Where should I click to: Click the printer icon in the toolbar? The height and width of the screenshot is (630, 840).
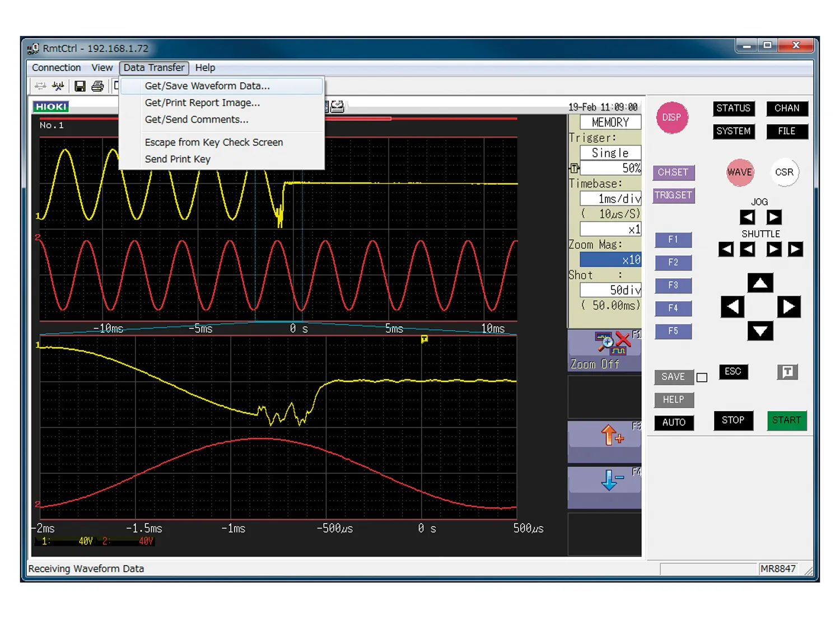97,86
